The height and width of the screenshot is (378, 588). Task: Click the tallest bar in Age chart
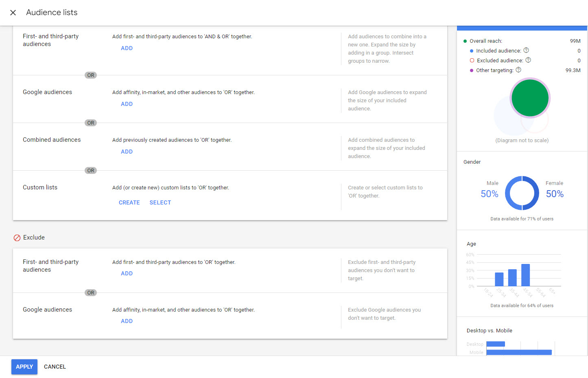click(525, 275)
